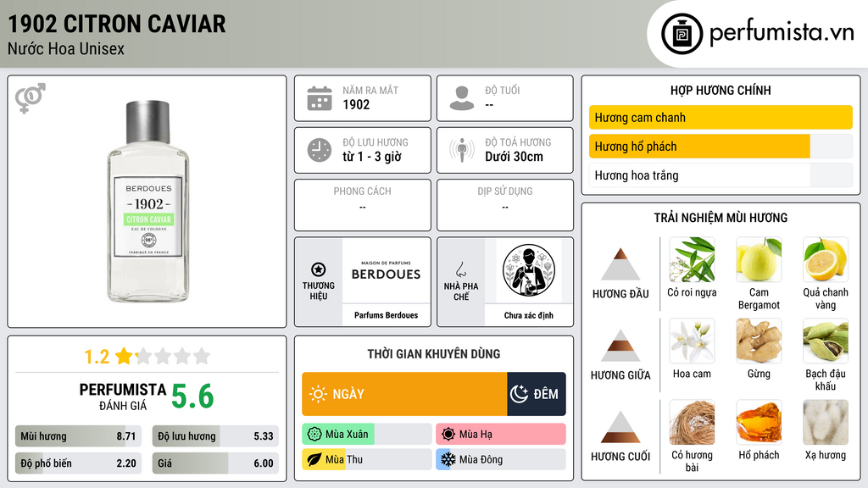Click the unisex gender symbol icon
The height and width of the screenshot is (488, 868).
(30, 98)
